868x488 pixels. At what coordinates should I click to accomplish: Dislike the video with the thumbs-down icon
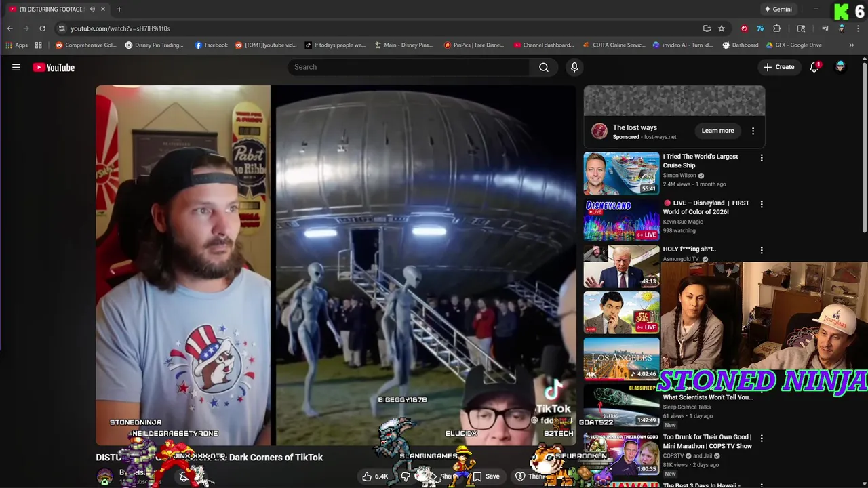(406, 476)
